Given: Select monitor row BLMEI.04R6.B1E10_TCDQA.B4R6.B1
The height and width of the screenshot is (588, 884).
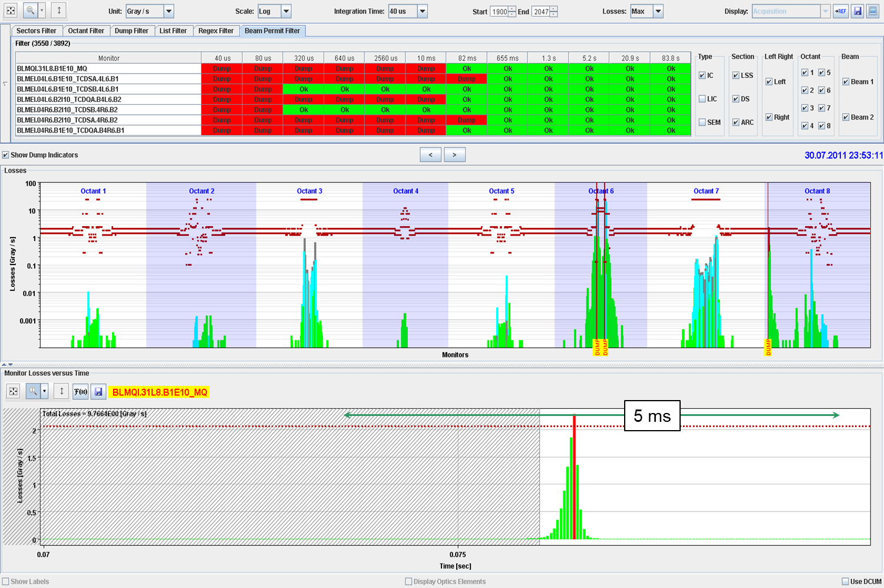Looking at the screenshot, I should coord(108,130).
